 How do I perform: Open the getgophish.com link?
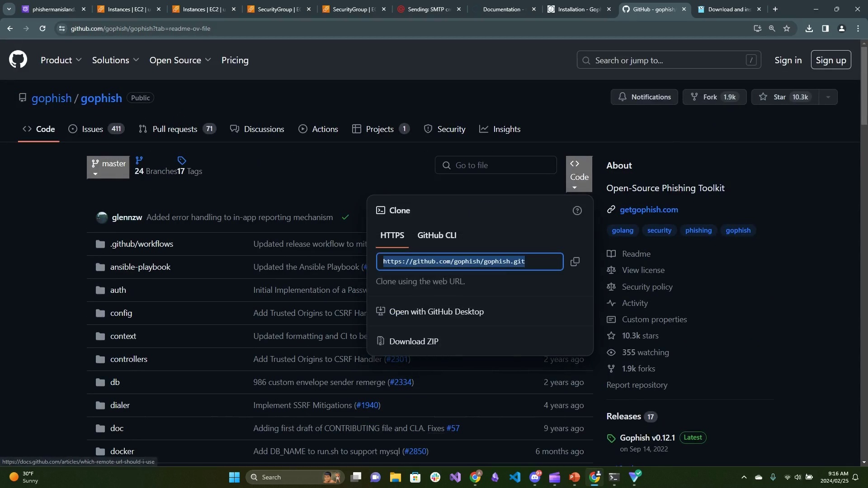(x=649, y=210)
